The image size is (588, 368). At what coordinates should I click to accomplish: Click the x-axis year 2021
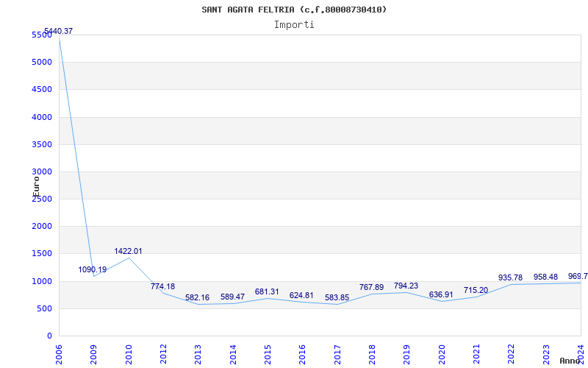pos(476,355)
